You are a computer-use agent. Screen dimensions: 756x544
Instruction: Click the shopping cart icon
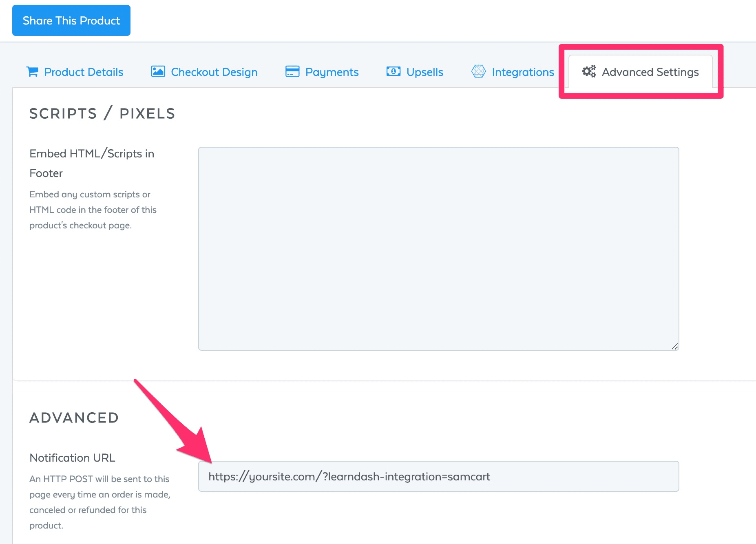(x=32, y=72)
